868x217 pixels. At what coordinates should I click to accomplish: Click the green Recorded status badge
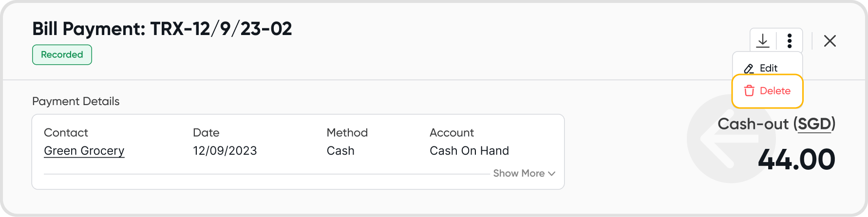click(62, 54)
